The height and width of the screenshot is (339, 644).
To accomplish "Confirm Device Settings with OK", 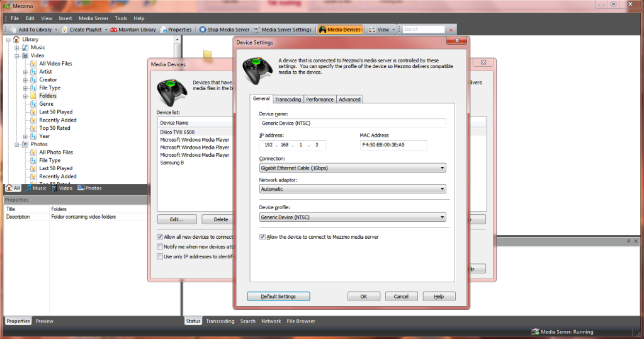I will pos(364,297).
